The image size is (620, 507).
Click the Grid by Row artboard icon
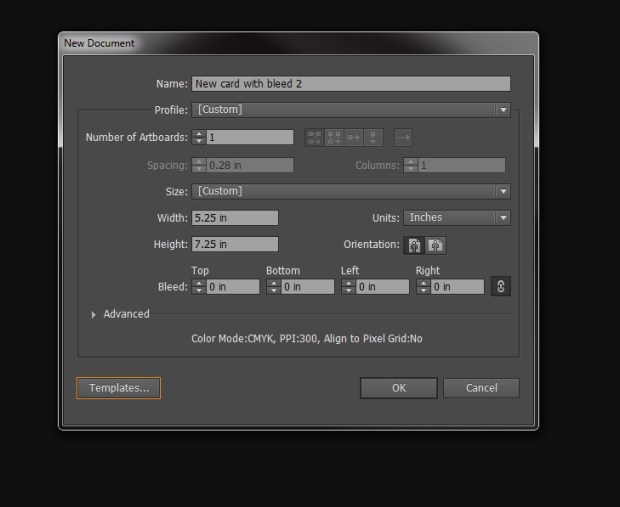pos(314,138)
